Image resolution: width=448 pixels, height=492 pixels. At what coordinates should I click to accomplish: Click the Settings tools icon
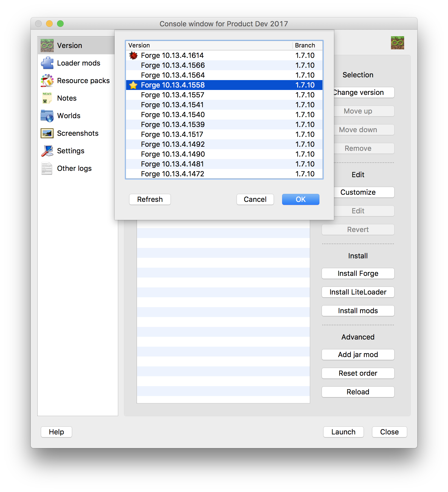(47, 151)
